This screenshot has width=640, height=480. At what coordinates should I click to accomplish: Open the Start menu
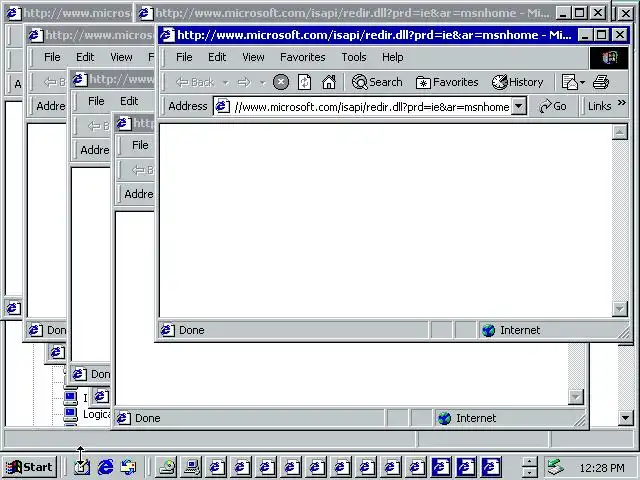(30, 467)
